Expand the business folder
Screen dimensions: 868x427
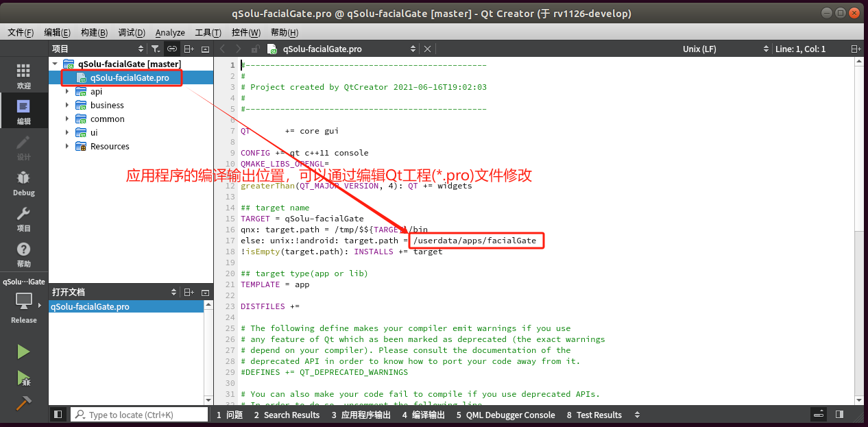coord(67,105)
